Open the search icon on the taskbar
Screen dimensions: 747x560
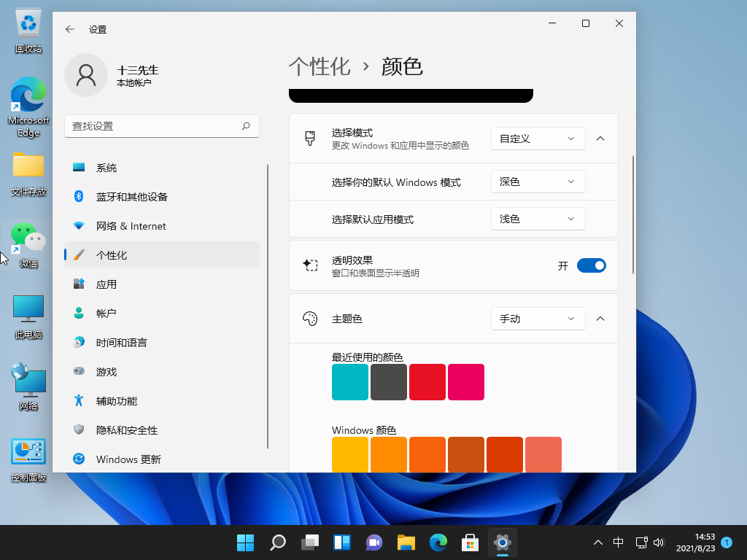(277, 542)
